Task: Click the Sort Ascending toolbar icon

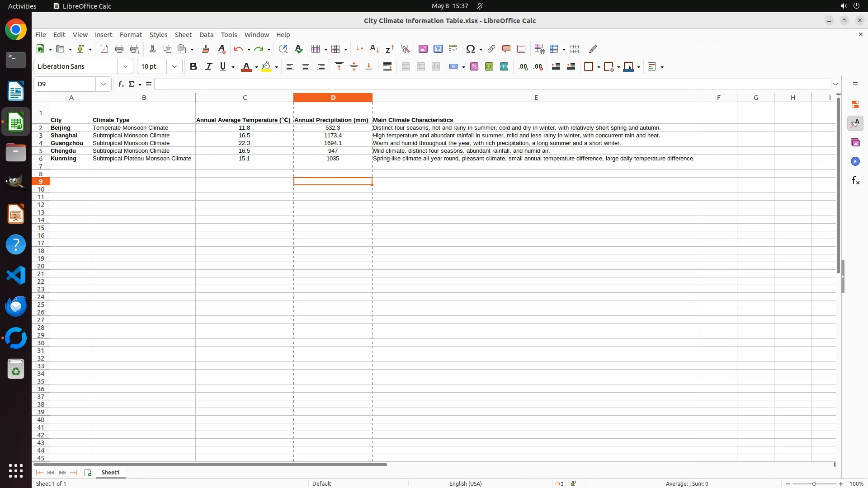Action: [x=374, y=49]
